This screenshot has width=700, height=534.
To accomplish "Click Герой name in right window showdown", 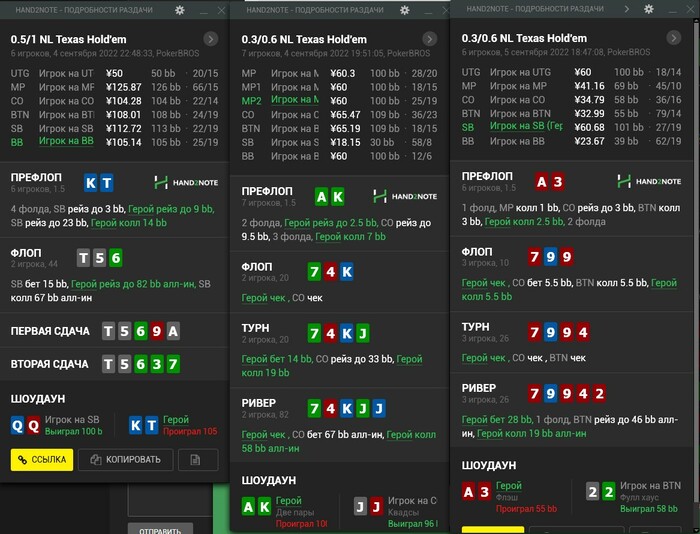I will 509,485.
